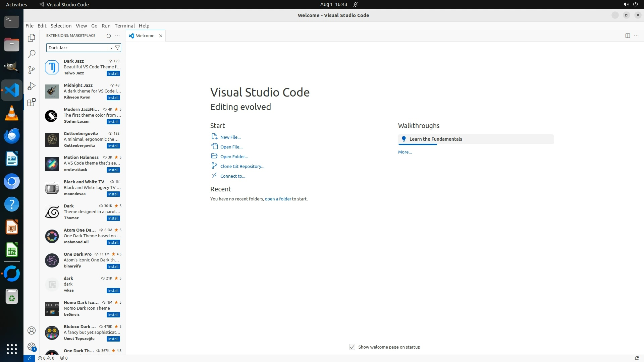Open the Terminal menu

pos(124,26)
